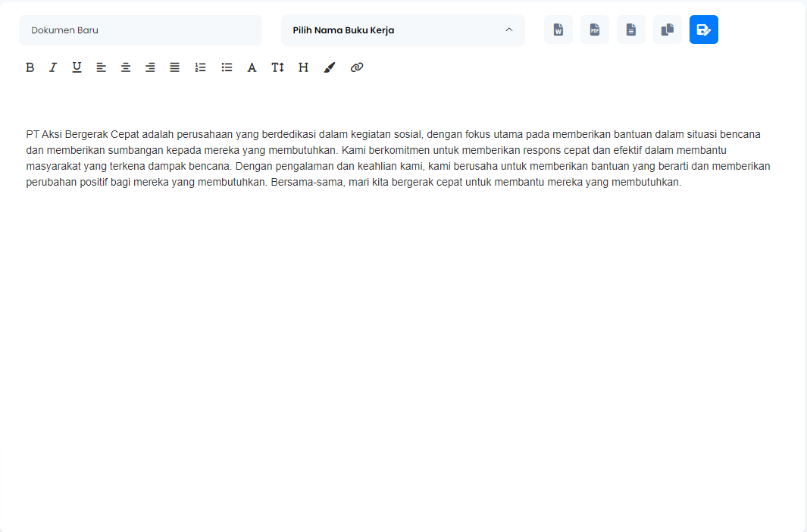Open the text color brush tool
Image resolution: width=807 pixels, height=532 pixels.
(x=329, y=67)
